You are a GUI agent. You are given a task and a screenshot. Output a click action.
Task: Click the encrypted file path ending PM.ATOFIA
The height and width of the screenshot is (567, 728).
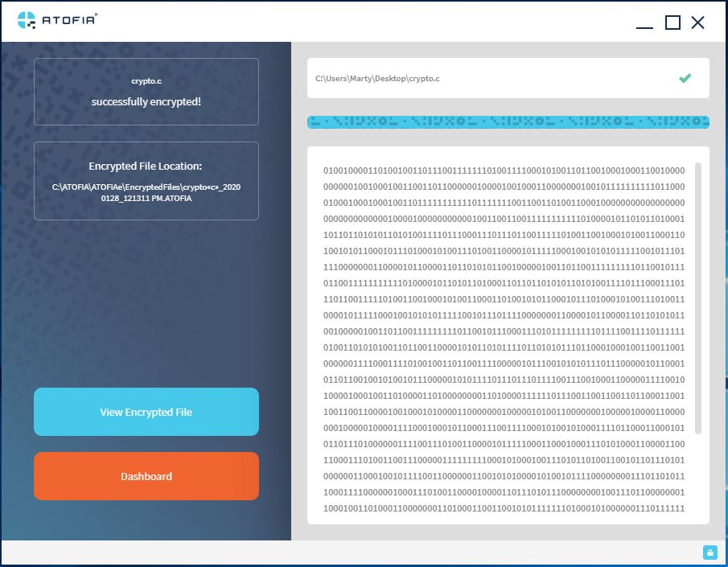146,192
